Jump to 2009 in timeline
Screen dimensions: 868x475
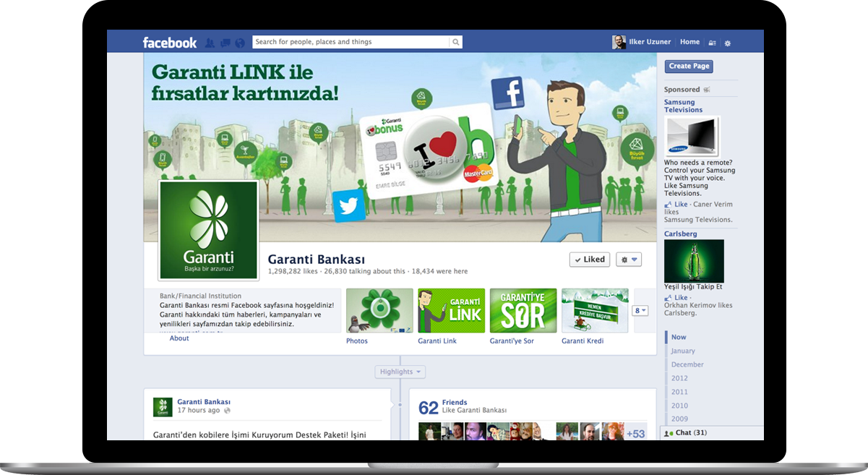click(679, 419)
